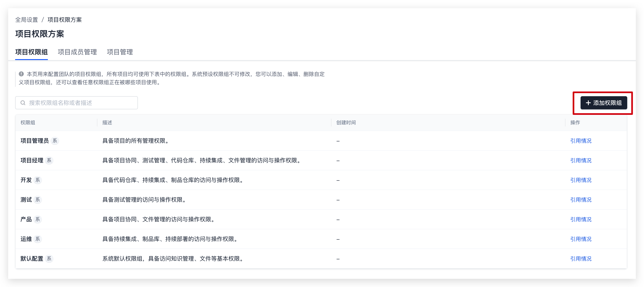Screen dimensions: 644x287
Task: Open 引用情况 for 运维 row
Action: click(x=581, y=239)
